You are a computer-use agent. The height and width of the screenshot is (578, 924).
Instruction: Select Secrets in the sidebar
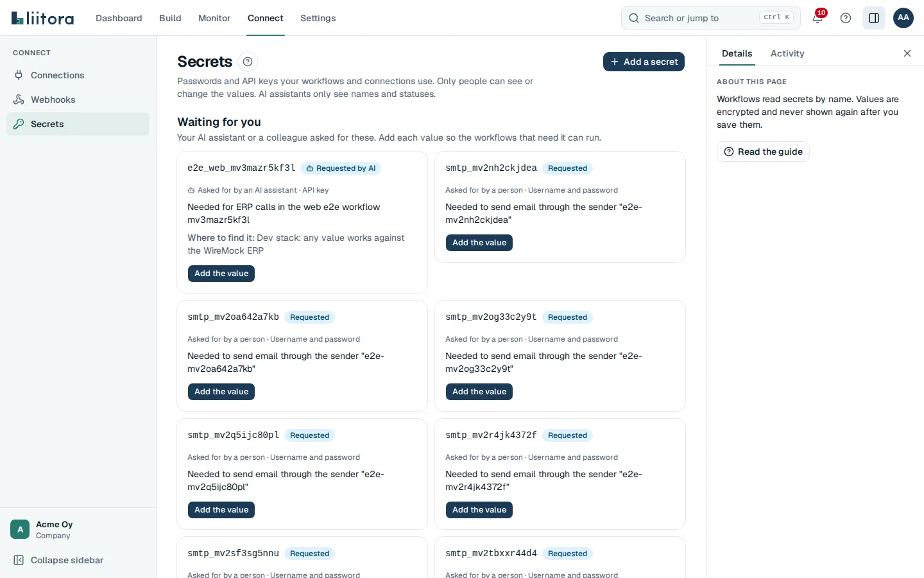pyautogui.click(x=78, y=124)
